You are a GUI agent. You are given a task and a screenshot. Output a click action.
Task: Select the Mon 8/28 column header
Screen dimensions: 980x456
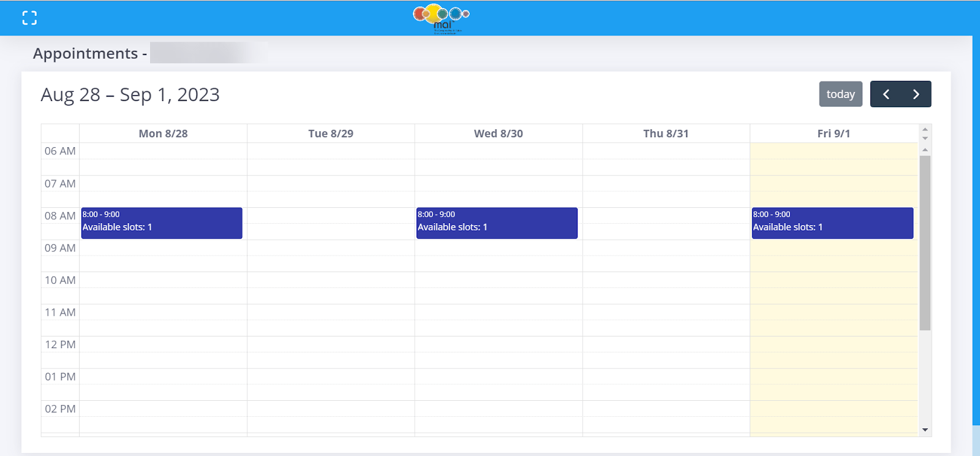(x=163, y=134)
